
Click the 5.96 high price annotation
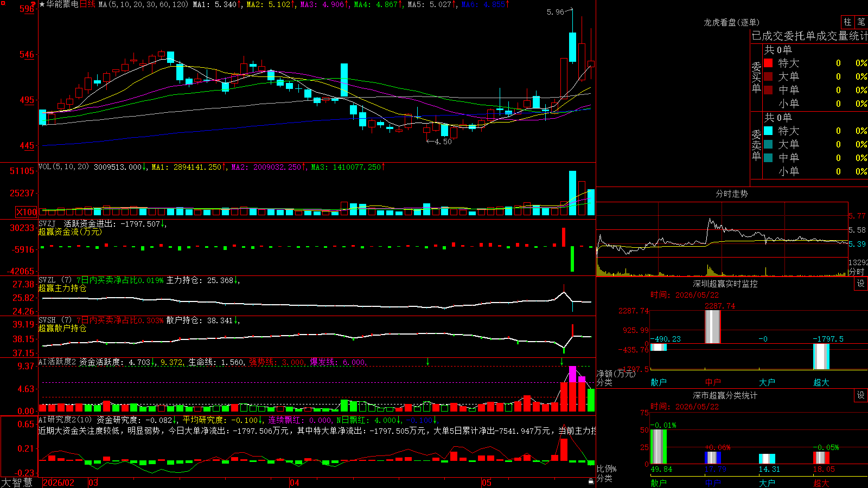pos(555,12)
